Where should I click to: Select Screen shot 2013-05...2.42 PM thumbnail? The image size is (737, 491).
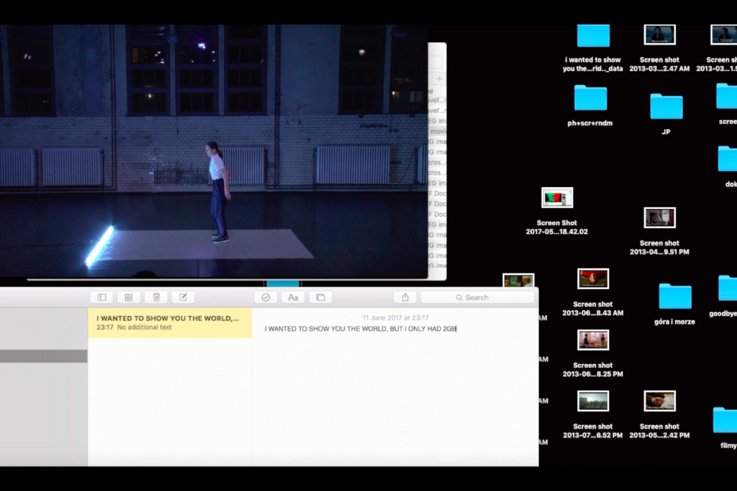659,401
